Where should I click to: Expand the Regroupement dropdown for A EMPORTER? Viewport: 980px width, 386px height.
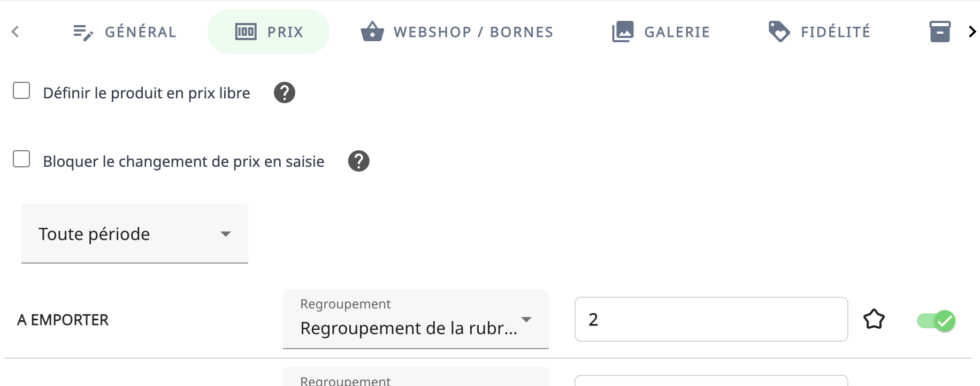click(x=416, y=319)
